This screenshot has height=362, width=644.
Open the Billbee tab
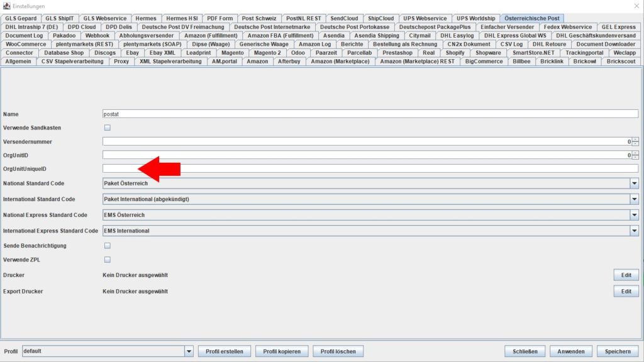(521, 62)
